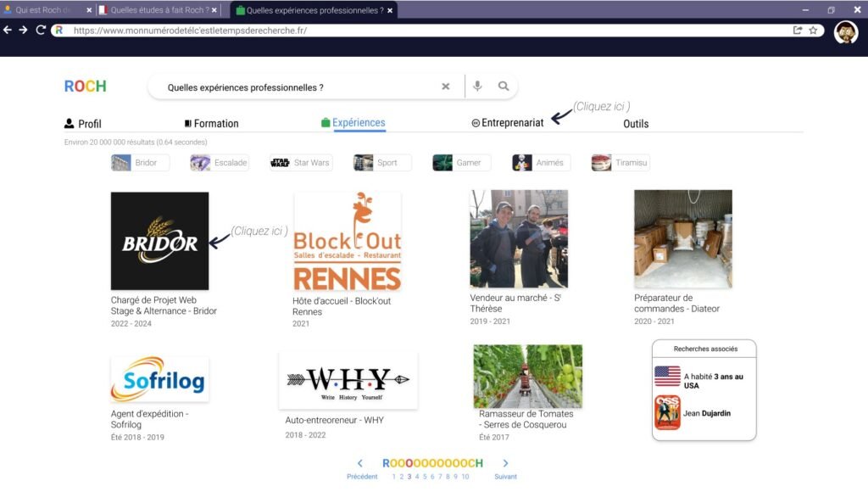The height and width of the screenshot is (503, 868).
Task: Close the 'Quelles expériences professionnelles ?' tab
Action: point(390,10)
